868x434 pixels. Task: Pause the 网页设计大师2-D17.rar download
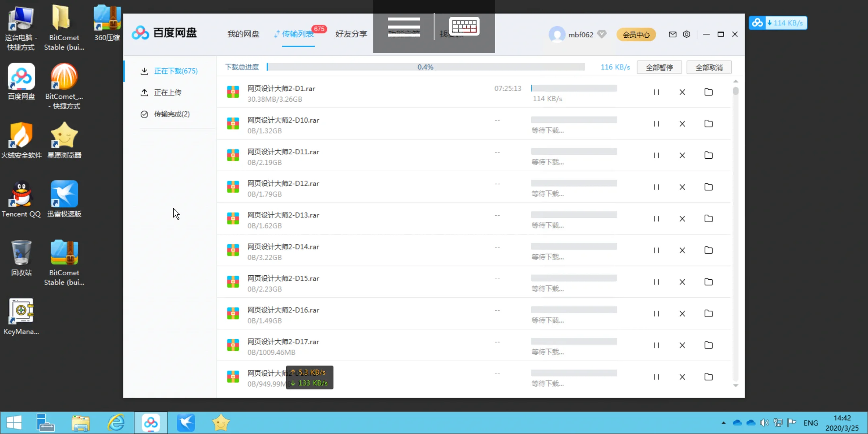pos(657,345)
